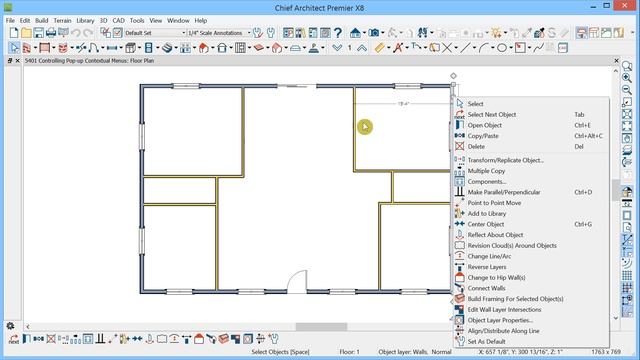The height and width of the screenshot is (360, 640).
Task: Click Make Parallel/Perpendicular icon in bottom toolbar
Action: coord(100,339)
